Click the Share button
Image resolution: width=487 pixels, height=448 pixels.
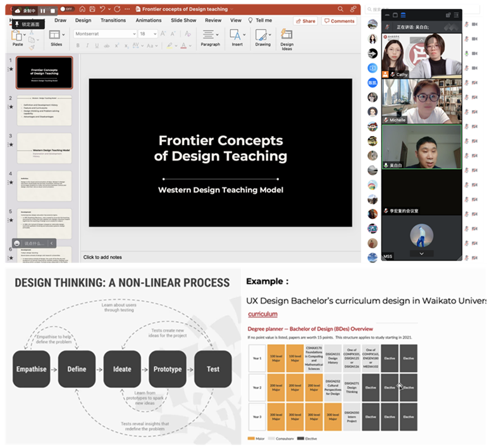click(x=305, y=21)
